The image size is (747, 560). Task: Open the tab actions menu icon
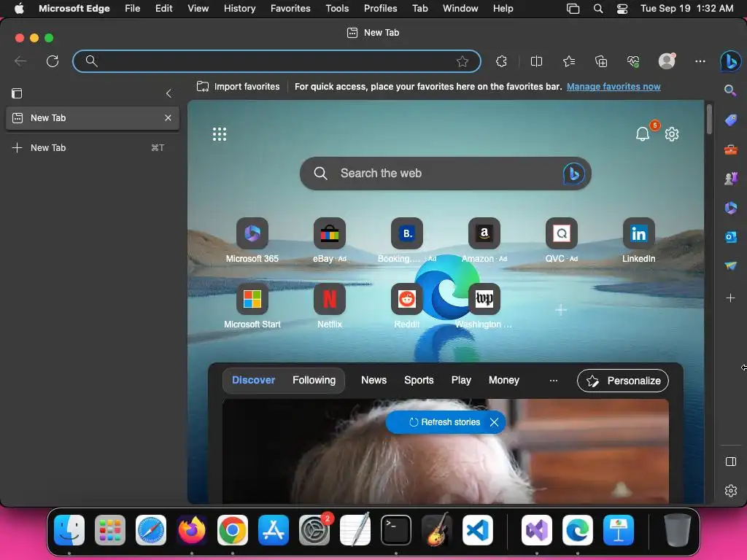17,93
